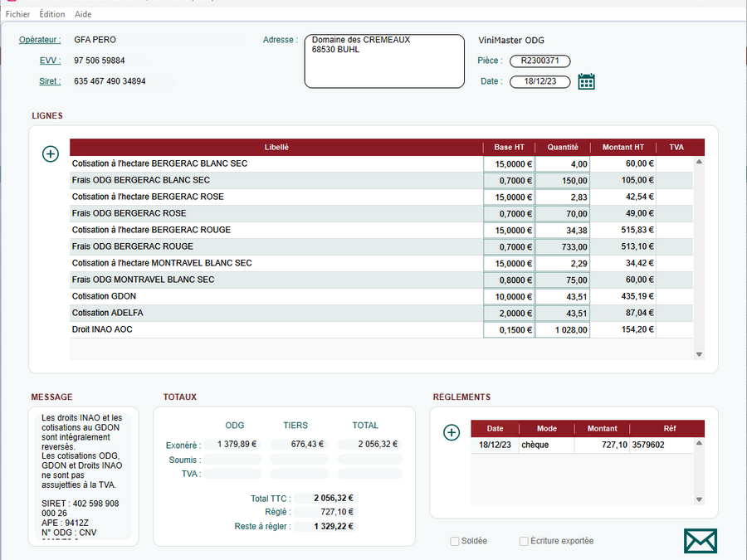This screenshot has width=747, height=560.
Task: Click the up arrow of the règlements list
Action: point(699,443)
